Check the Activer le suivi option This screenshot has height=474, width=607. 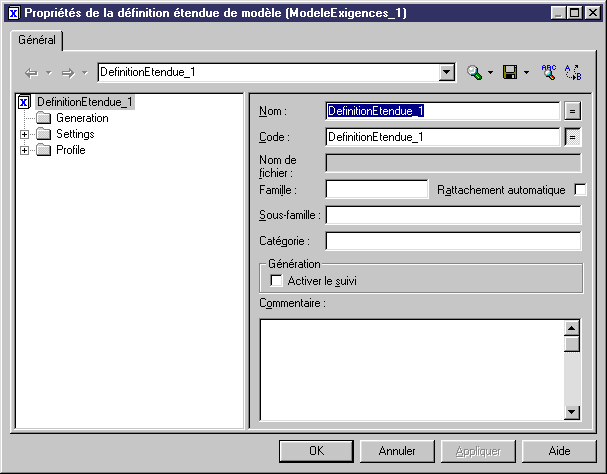[277, 281]
